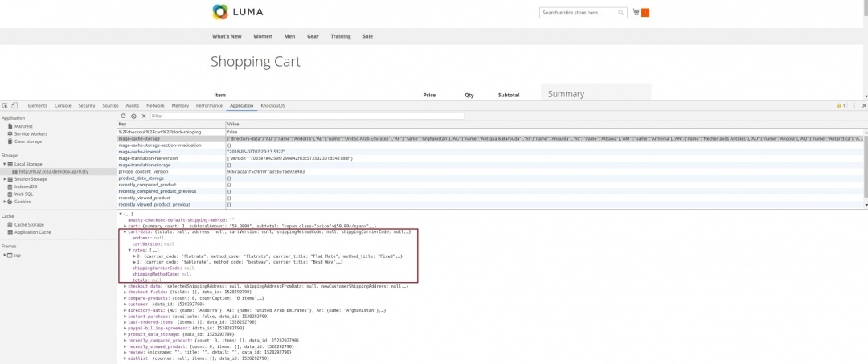Click the LUMA logo
Screen dimensions: 868x364
pyautogui.click(x=238, y=12)
